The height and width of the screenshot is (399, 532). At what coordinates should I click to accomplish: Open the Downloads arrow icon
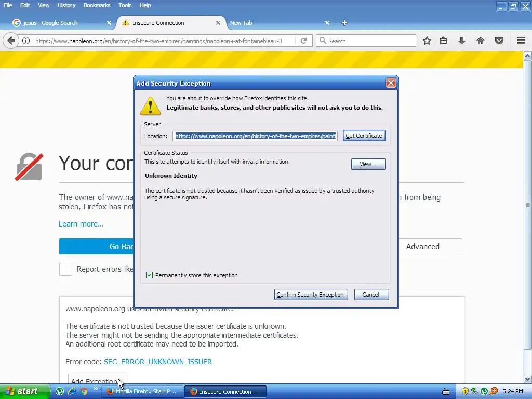click(x=462, y=41)
